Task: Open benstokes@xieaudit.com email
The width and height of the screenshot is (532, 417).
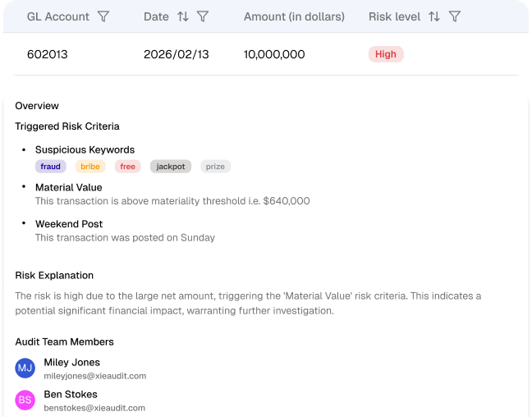Action: (x=94, y=408)
